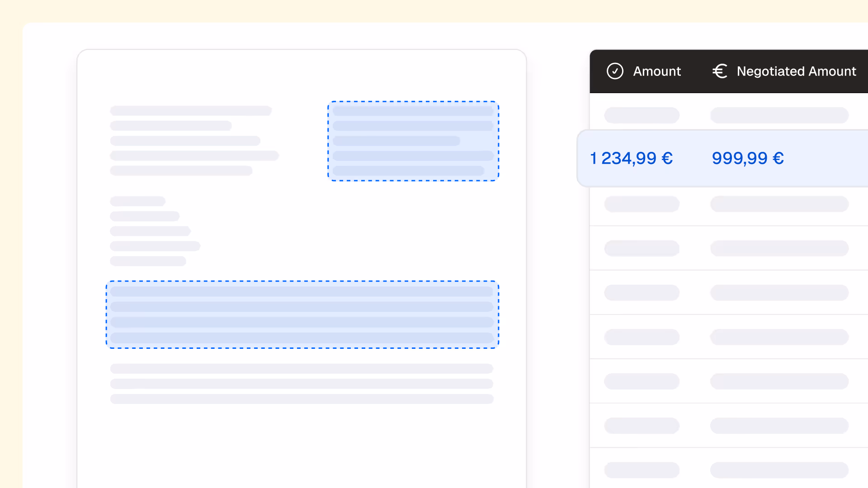Image resolution: width=868 pixels, height=488 pixels.
Task: Click the euro icon beside Negotiated Amount
Action: coord(720,71)
